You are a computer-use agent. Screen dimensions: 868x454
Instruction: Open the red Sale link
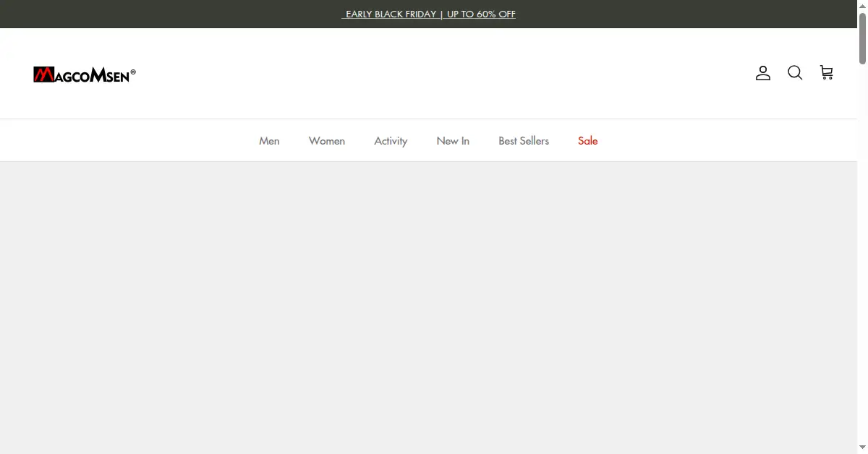588,141
